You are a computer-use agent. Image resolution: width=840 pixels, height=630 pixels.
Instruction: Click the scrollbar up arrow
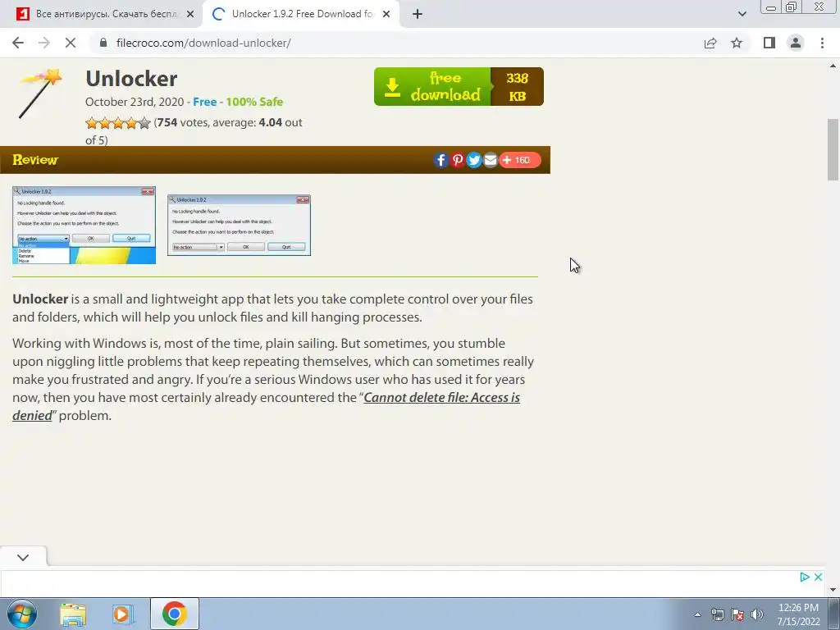pyautogui.click(x=833, y=66)
